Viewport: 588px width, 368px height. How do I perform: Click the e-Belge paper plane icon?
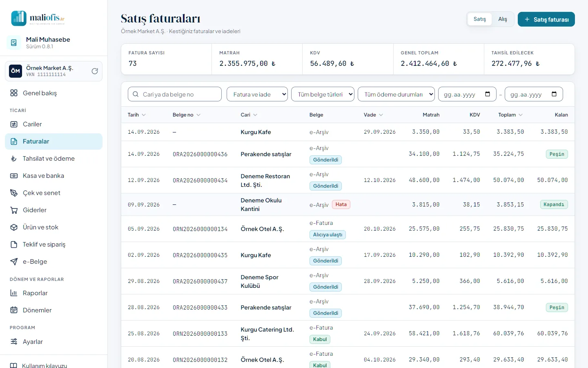[x=14, y=262]
